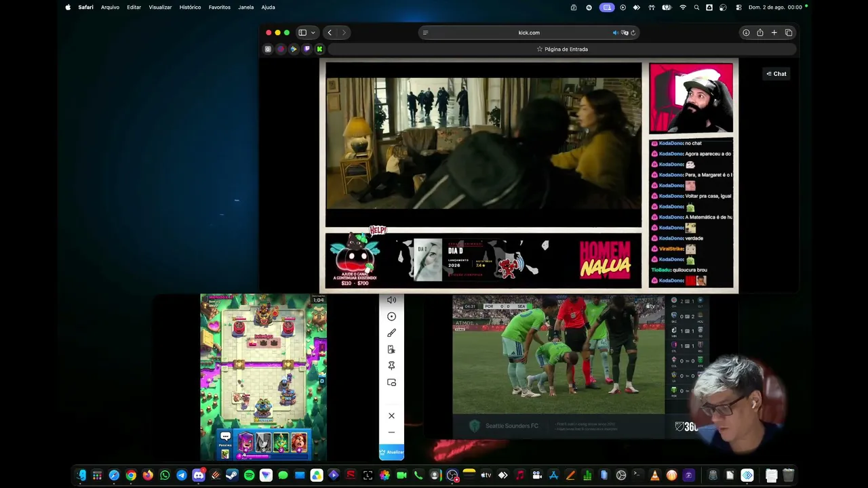Select the Twitch pinned tab
This screenshot has width=868, height=488.
pyautogui.click(x=307, y=49)
